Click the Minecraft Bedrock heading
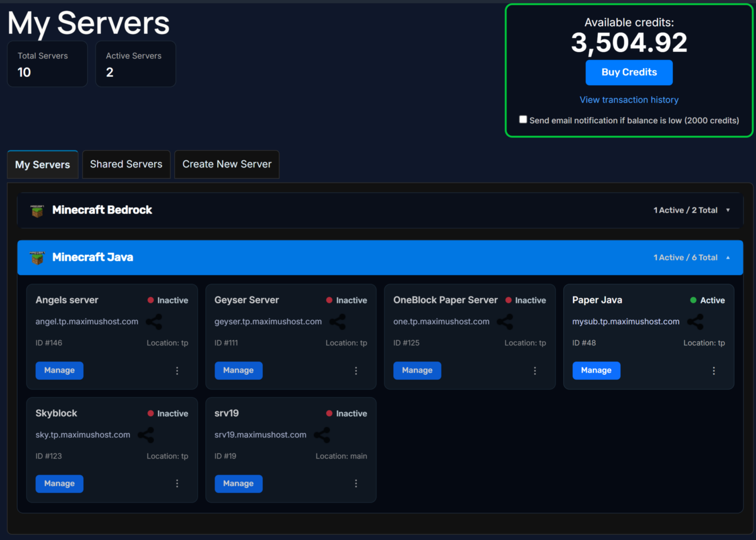The image size is (756, 540). coord(102,210)
